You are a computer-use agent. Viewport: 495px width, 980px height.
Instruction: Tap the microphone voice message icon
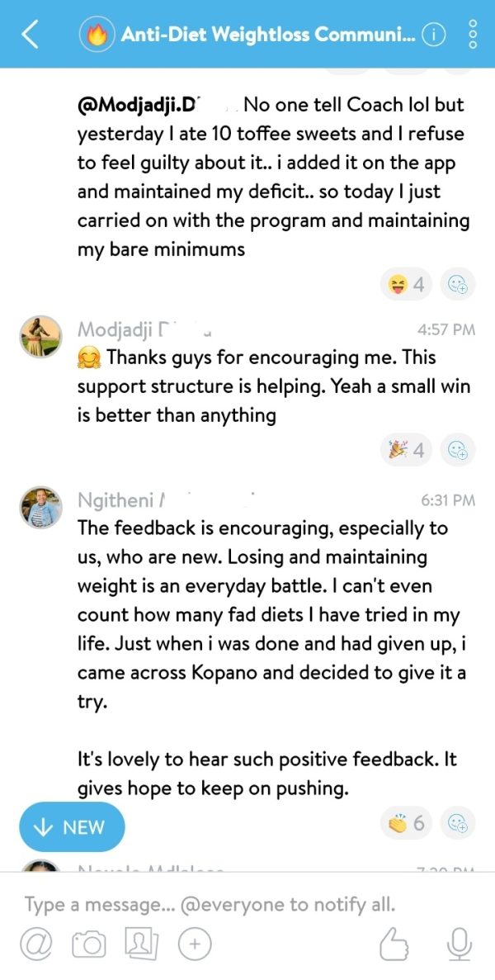pos(459,943)
